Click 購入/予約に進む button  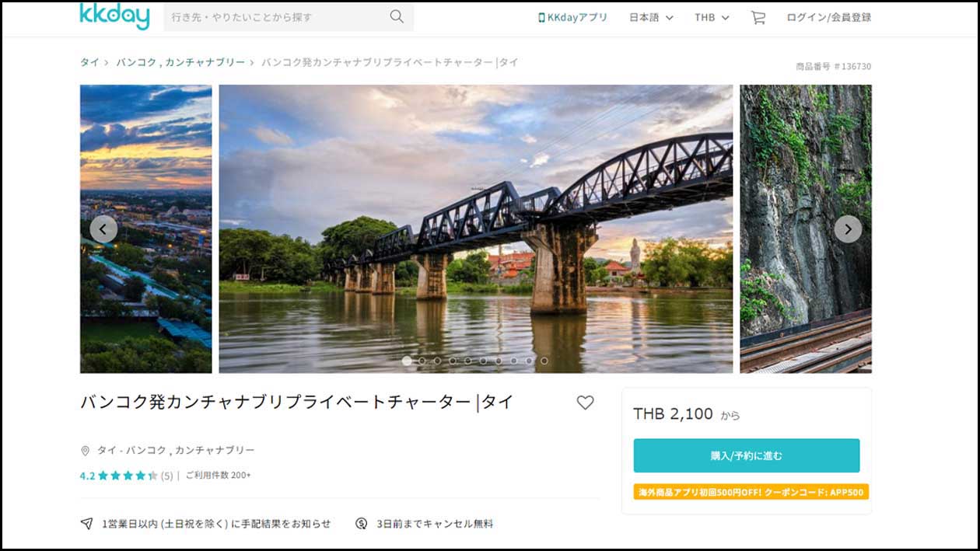747,455
